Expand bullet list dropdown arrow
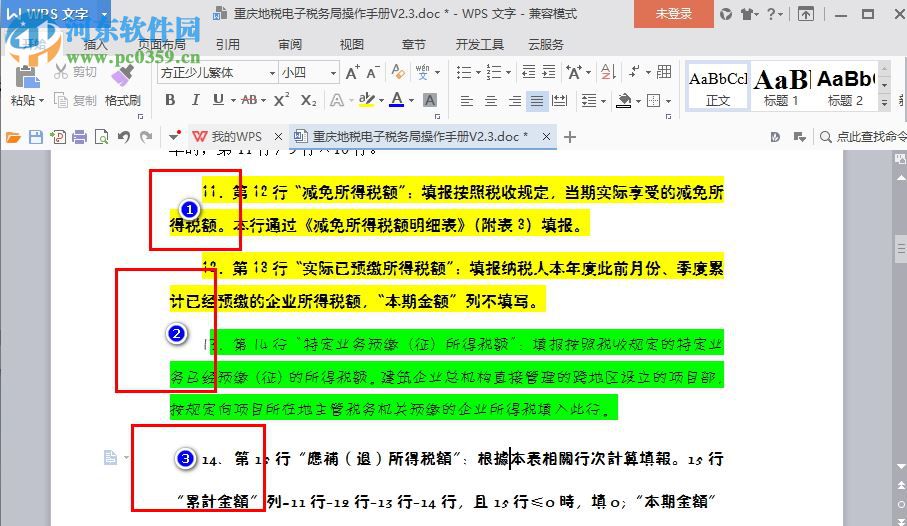 click(478, 72)
